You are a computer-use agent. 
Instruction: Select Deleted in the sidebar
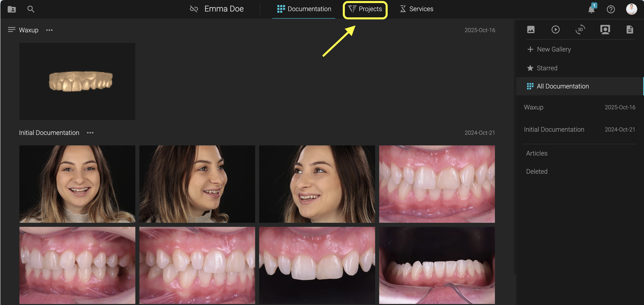537,171
